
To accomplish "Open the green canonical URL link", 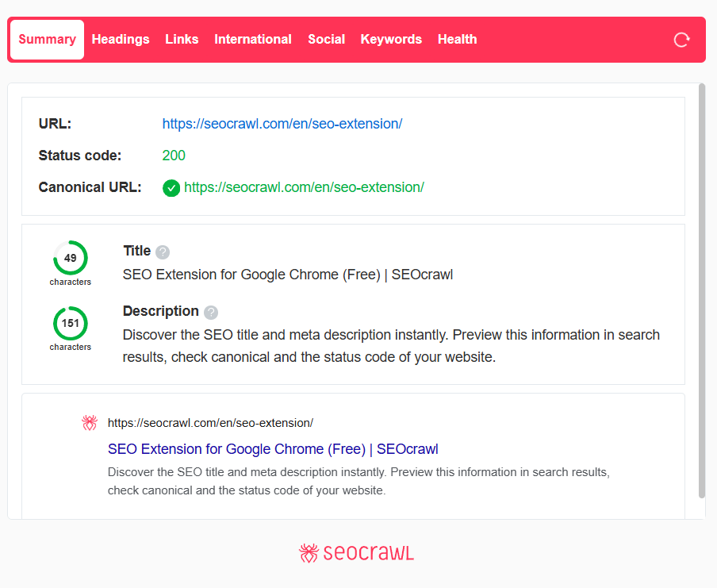I will click(x=304, y=187).
